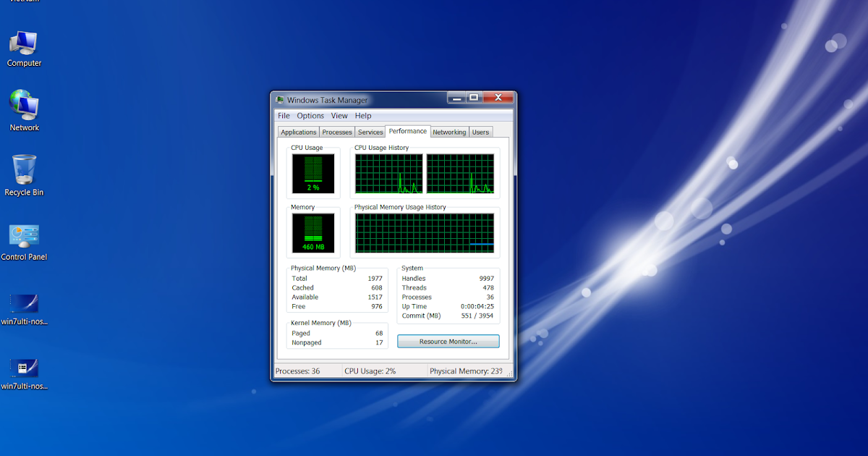The image size is (868, 456).
Task: Click the Free memory value 976
Action: (x=377, y=307)
